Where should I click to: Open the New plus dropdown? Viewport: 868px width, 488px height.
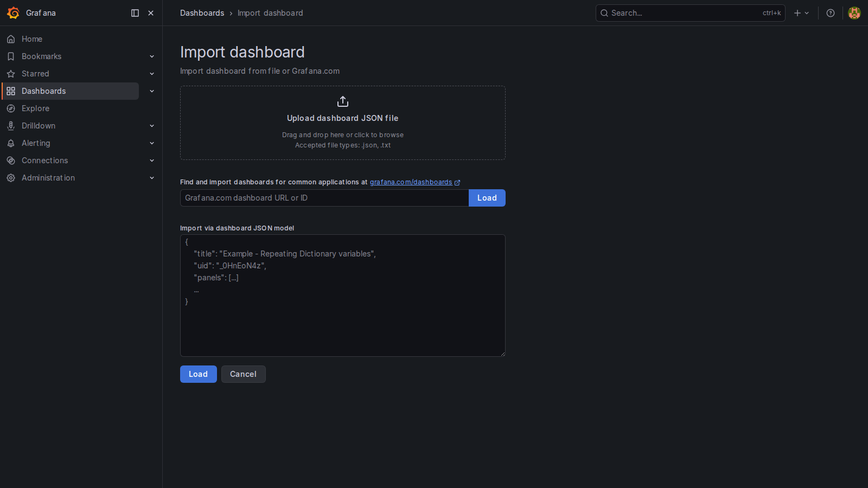[x=801, y=13]
